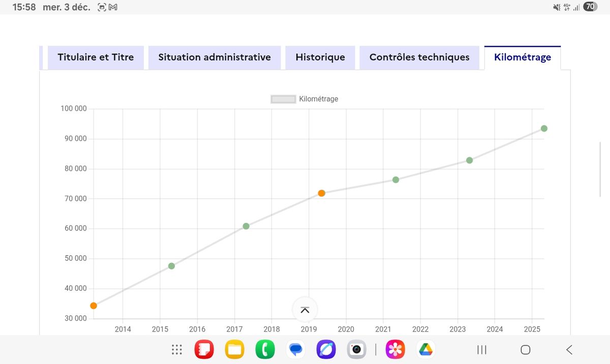The image size is (610, 364).
Task: Open the Camera app
Action: click(x=356, y=349)
